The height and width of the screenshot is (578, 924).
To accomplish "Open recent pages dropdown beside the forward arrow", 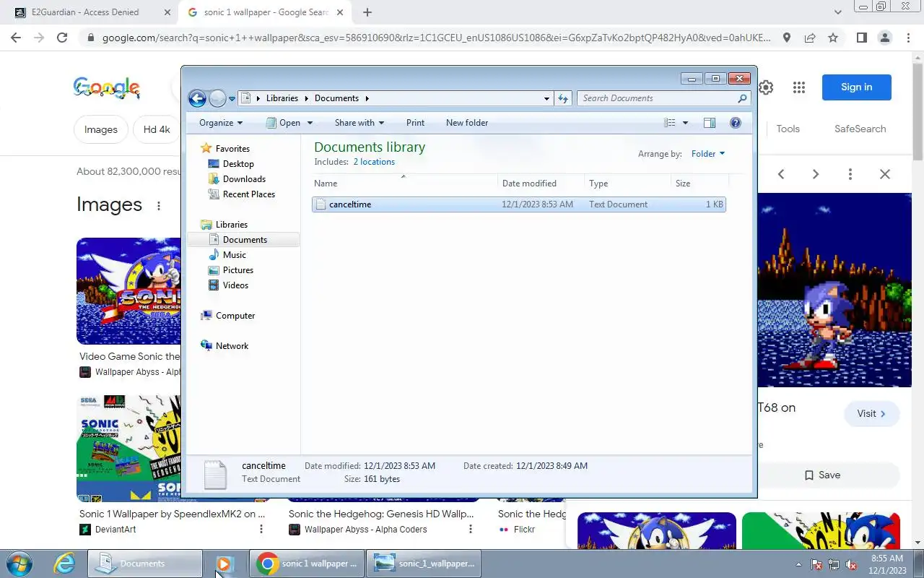I will tap(232, 99).
